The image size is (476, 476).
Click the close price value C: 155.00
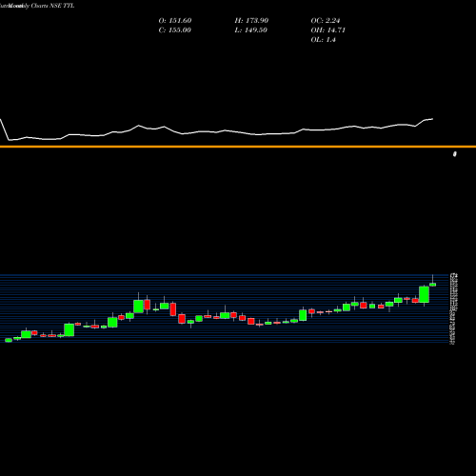tap(175, 30)
